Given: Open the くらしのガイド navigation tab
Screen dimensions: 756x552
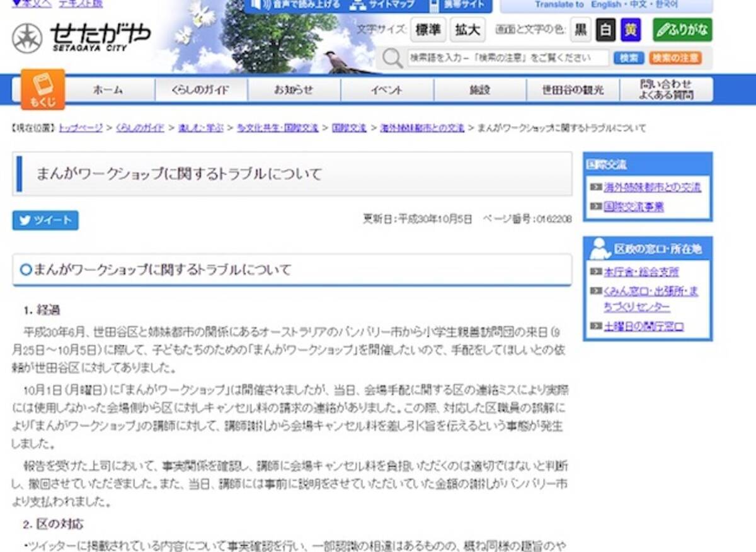Looking at the screenshot, I should click(201, 89).
